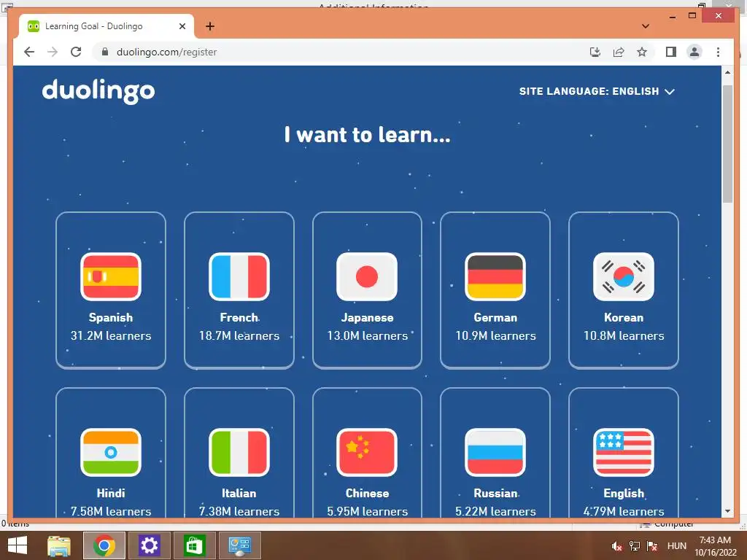
Task: Click the duolingo logo
Action: 98,91
